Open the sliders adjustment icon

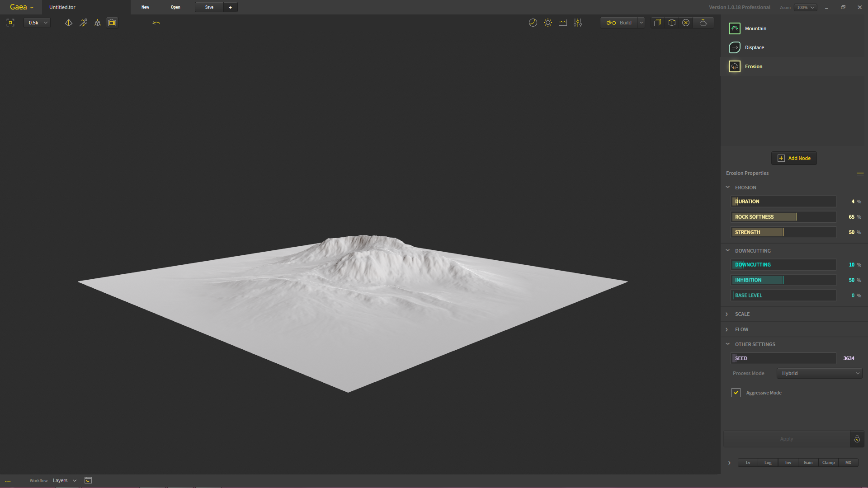pyautogui.click(x=578, y=23)
